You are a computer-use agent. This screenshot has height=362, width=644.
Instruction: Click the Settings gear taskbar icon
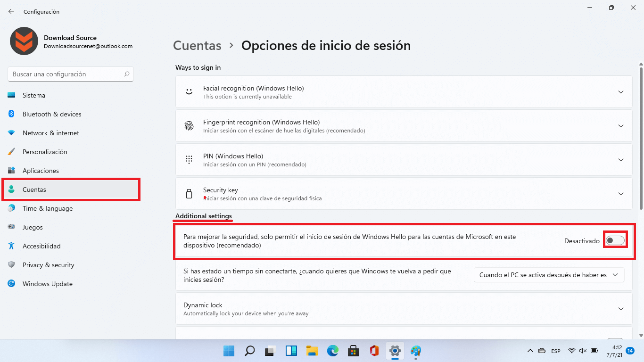click(395, 351)
